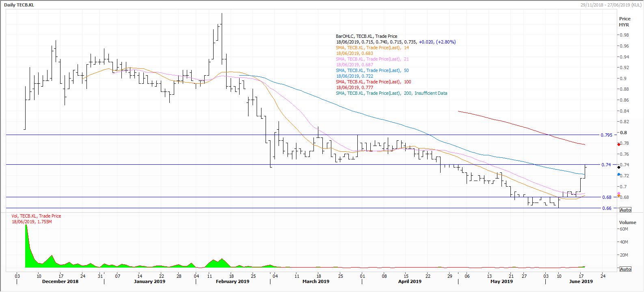Open the chart date range at top right
Screen dimensions: 644x292
(611, 4)
